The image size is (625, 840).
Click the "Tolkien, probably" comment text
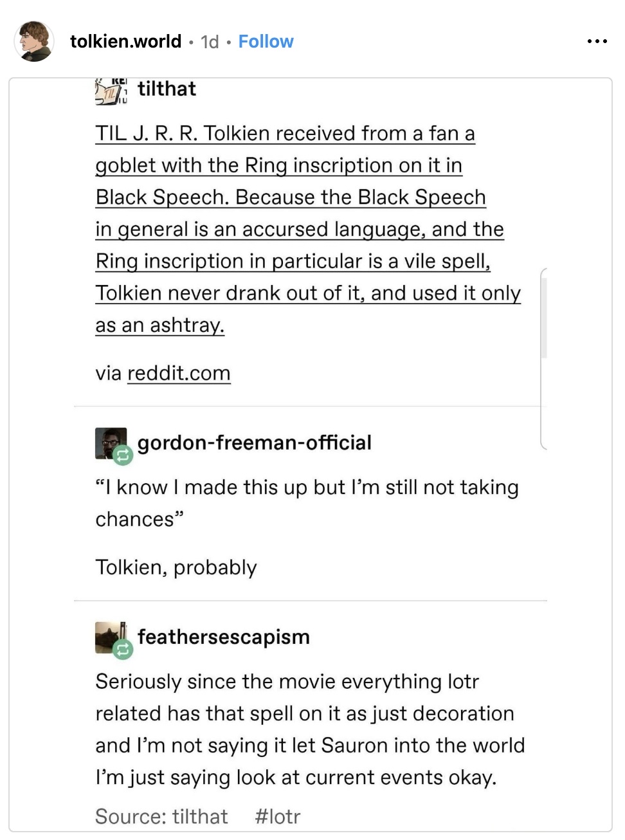point(176,567)
